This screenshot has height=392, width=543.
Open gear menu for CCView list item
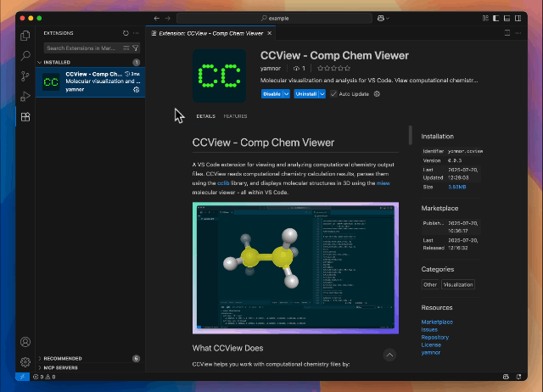tap(137, 90)
